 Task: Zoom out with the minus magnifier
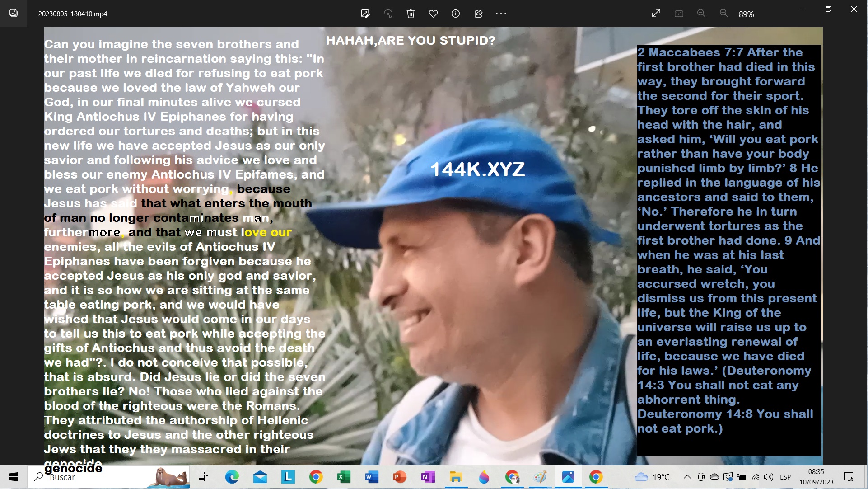click(x=701, y=14)
